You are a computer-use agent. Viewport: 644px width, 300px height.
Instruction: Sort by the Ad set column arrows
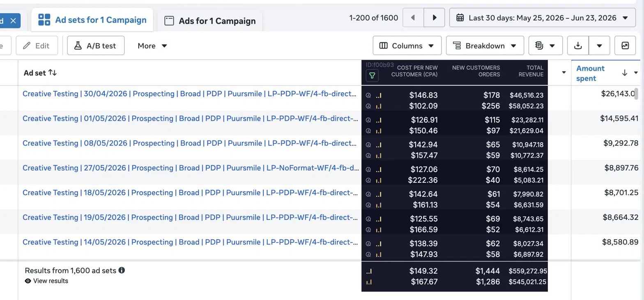tap(53, 73)
